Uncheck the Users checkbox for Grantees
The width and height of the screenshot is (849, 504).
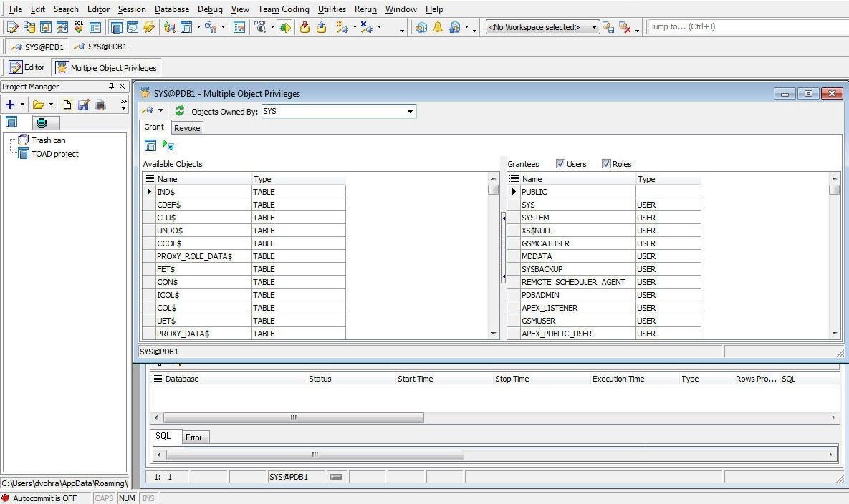click(x=560, y=164)
